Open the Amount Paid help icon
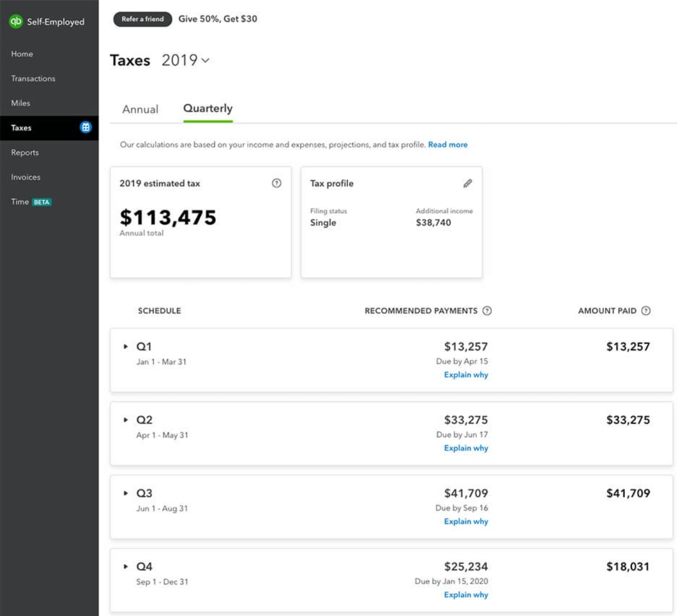The image size is (677, 616). click(x=647, y=310)
